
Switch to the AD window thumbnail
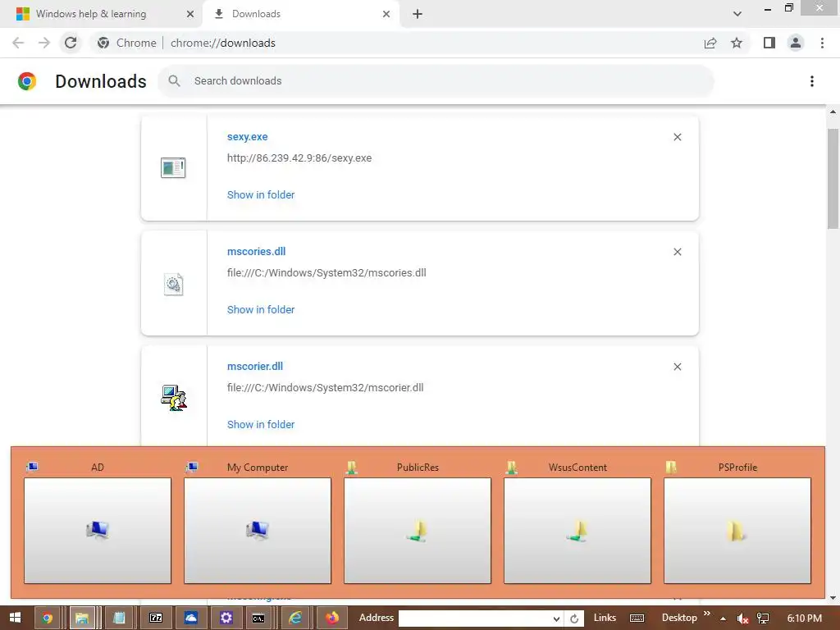[x=98, y=531]
